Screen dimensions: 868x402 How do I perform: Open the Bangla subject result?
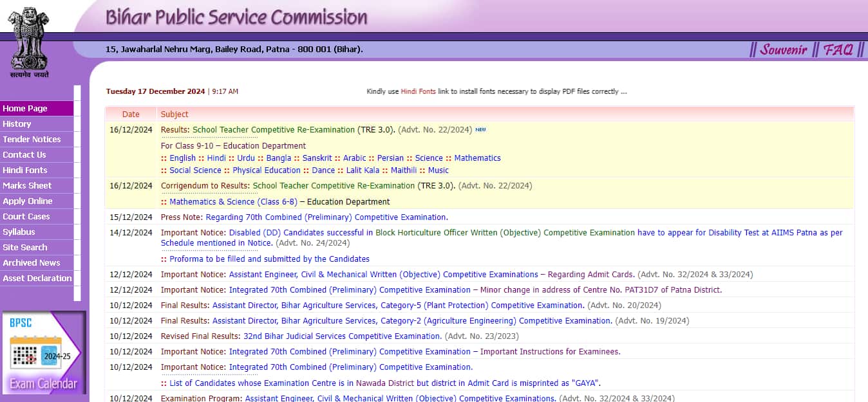pyautogui.click(x=279, y=158)
